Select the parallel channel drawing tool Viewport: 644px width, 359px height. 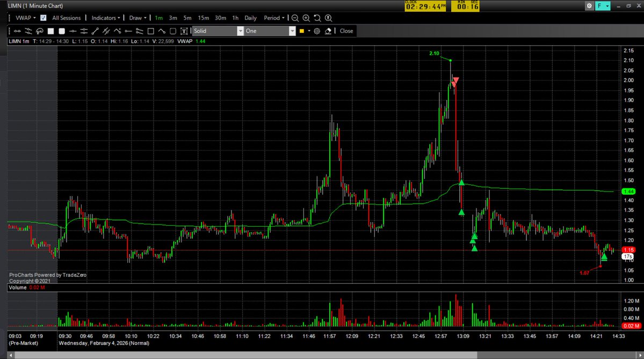(28, 31)
